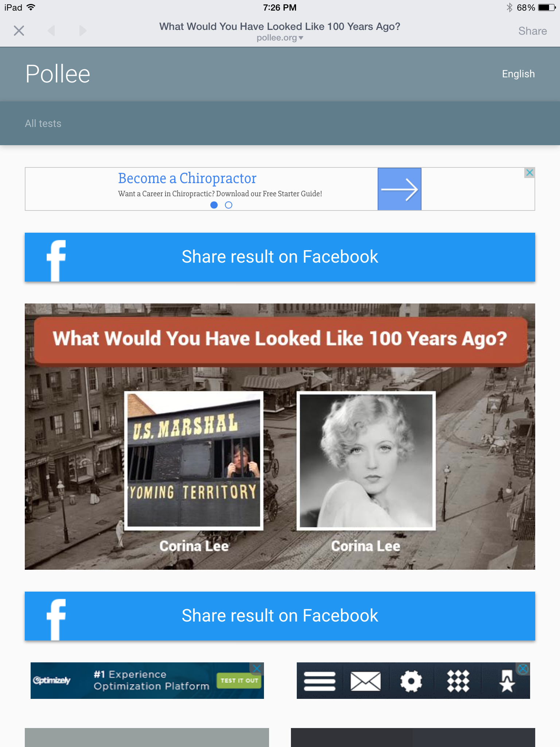The height and width of the screenshot is (747, 560).
Task: Close the chiropractor ad banner
Action: 529,173
